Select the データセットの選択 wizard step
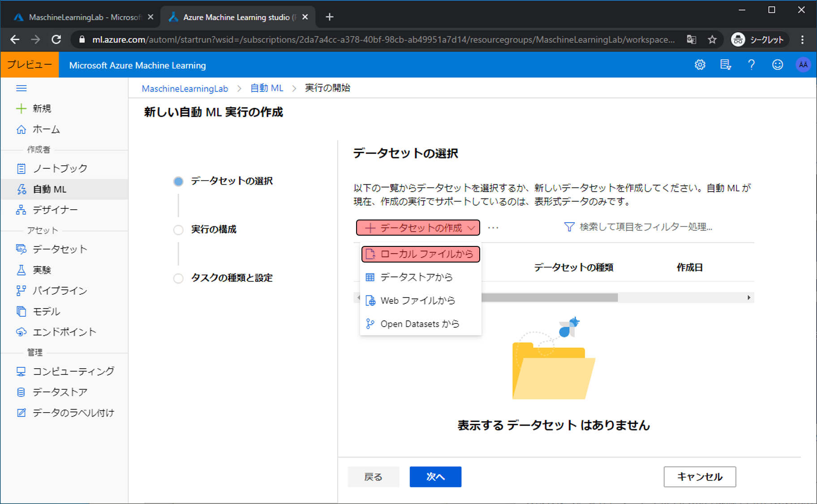The width and height of the screenshot is (817, 504). [x=231, y=181]
